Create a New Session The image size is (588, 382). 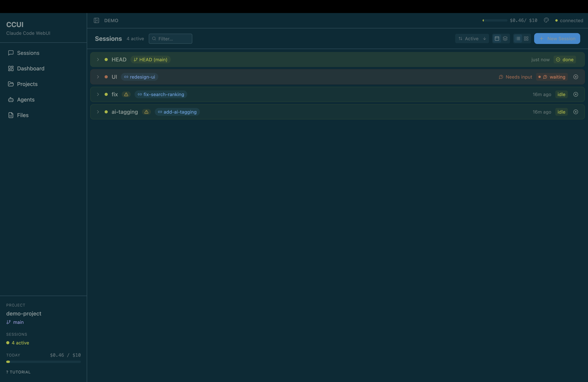pos(557,39)
